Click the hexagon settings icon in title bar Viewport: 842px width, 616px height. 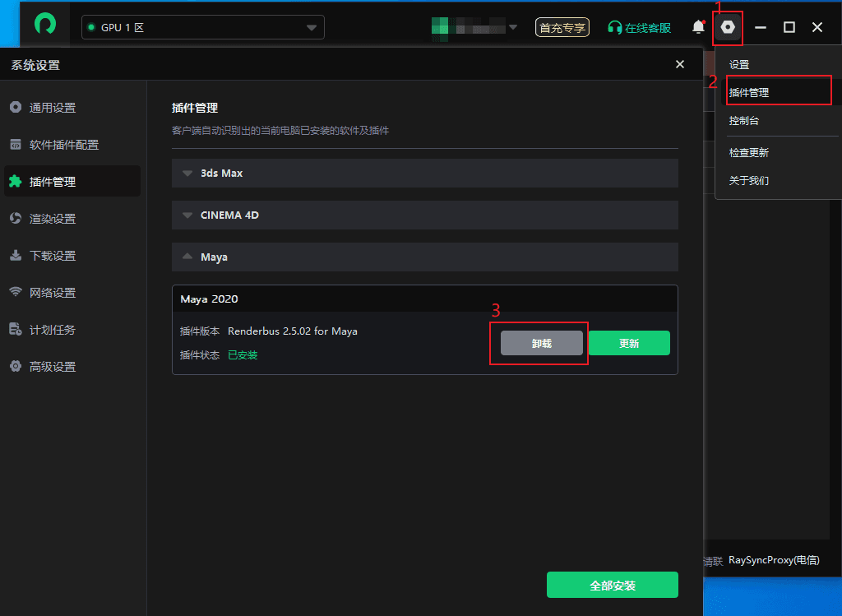point(728,27)
